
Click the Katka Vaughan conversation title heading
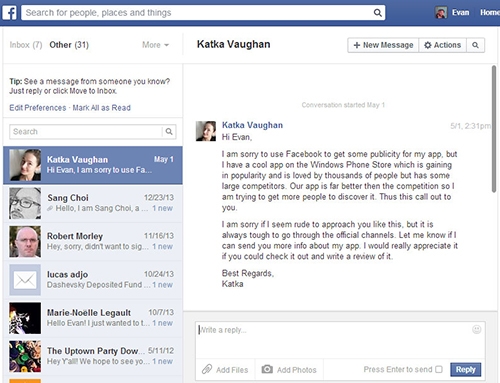[x=233, y=44]
